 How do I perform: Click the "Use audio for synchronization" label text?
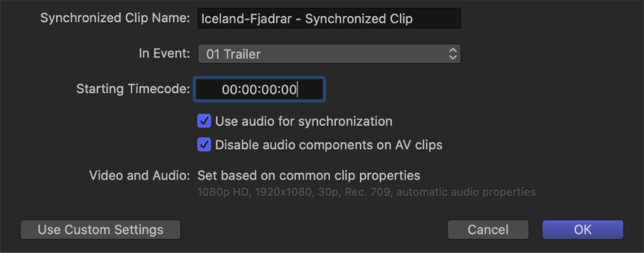304,121
